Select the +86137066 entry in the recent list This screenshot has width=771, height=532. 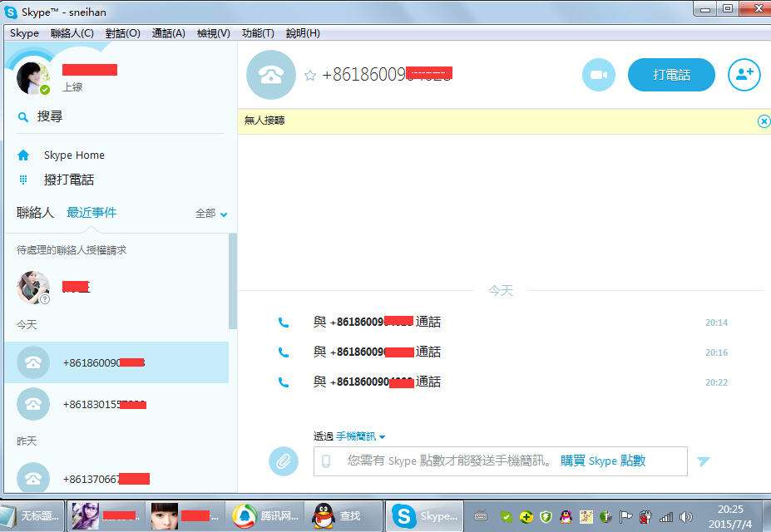point(116,479)
